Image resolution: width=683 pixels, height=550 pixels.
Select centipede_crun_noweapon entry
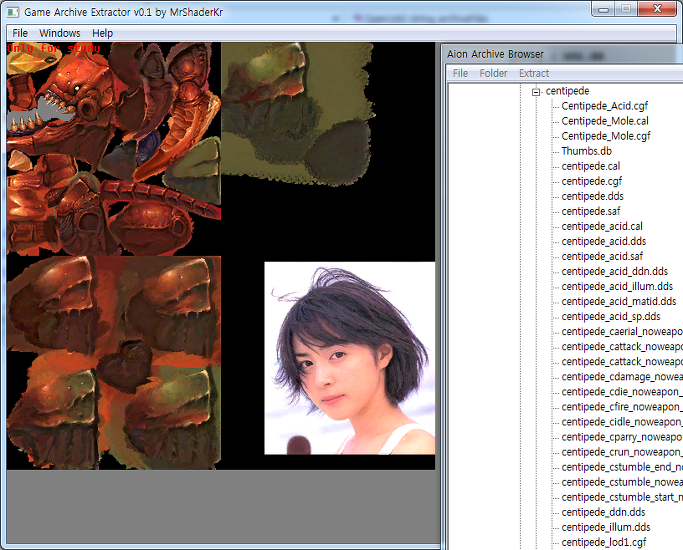click(622, 452)
